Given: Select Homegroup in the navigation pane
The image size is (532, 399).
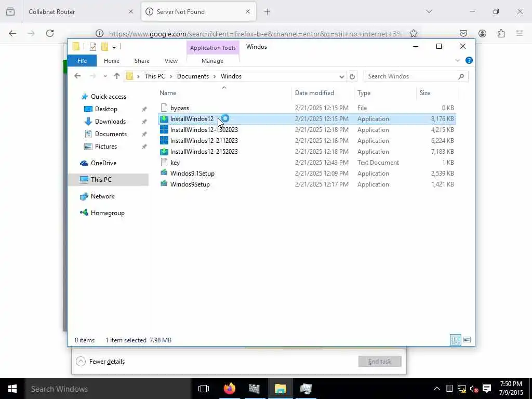Looking at the screenshot, I should click(x=108, y=212).
